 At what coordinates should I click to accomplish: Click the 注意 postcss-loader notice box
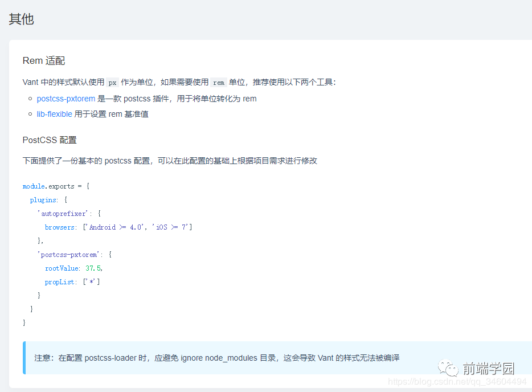(x=216, y=358)
